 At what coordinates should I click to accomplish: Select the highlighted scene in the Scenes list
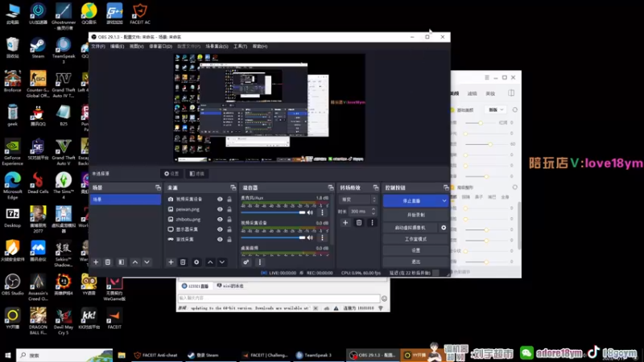tap(126, 200)
